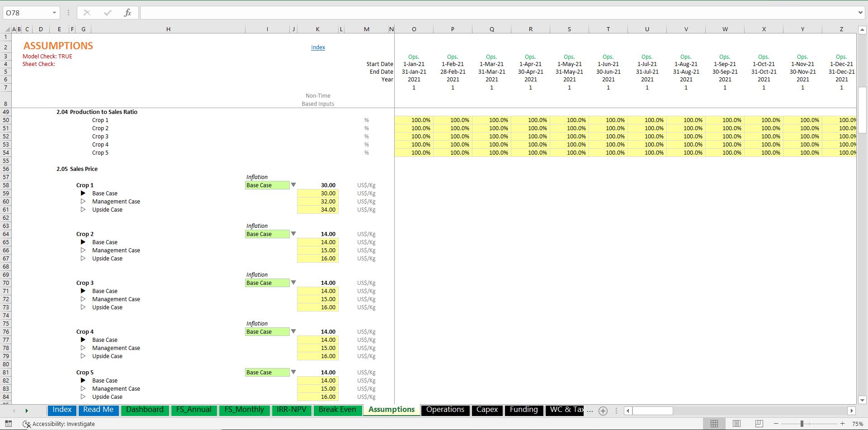Viewport: 868px width, 430px height.
Task: Select Crop 1 Base Case filled triangle
Action: [83, 193]
